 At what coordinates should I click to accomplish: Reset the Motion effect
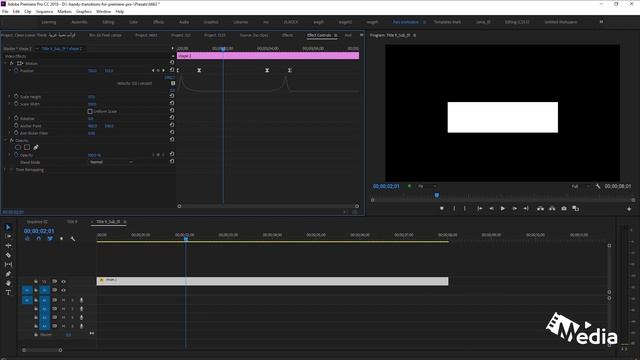tap(172, 63)
